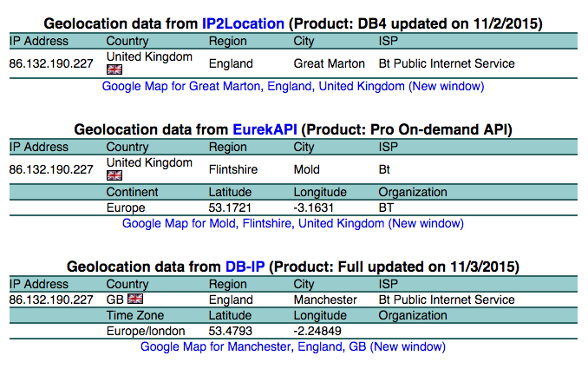Image resolution: width=588 pixels, height=369 pixels.
Task: Click the IP address in IP2Location table
Action: (x=51, y=63)
